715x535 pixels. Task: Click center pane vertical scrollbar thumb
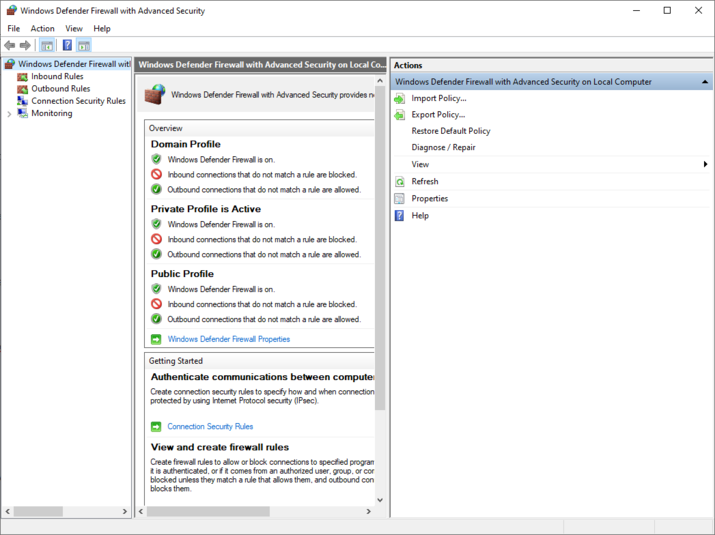[380, 249]
